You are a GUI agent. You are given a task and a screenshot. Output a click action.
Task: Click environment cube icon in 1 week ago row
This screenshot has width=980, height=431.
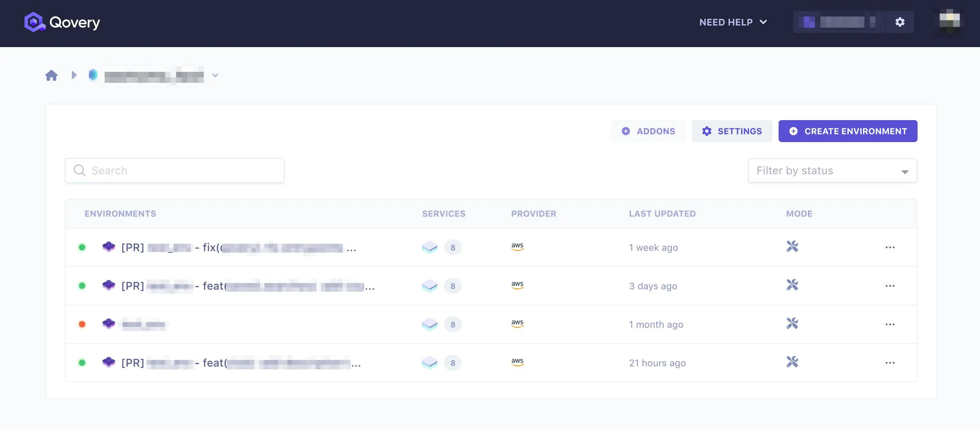(109, 247)
